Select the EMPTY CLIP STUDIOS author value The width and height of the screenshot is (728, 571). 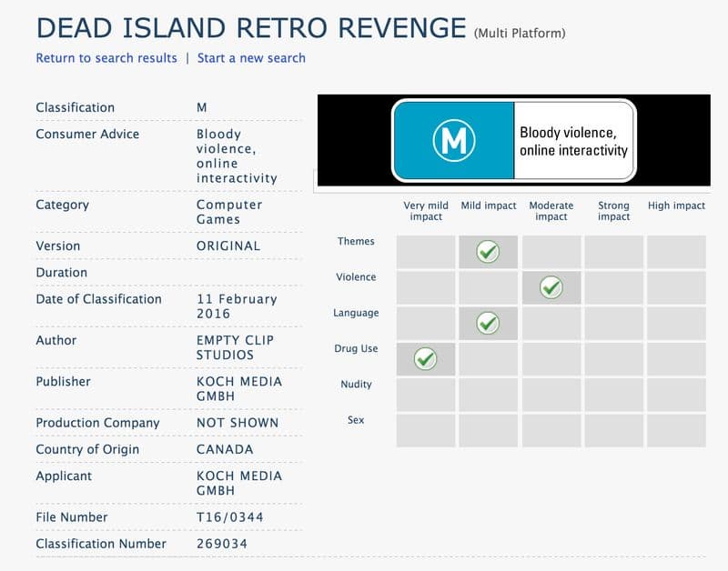pyautogui.click(x=235, y=348)
